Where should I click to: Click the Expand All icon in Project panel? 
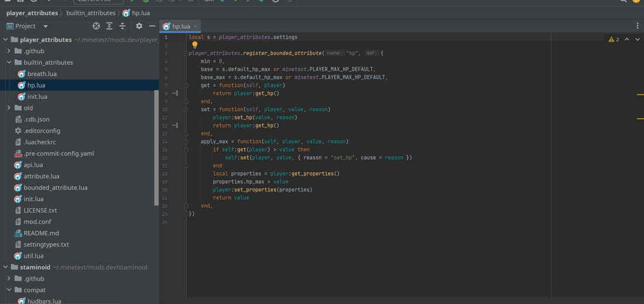coord(109,26)
